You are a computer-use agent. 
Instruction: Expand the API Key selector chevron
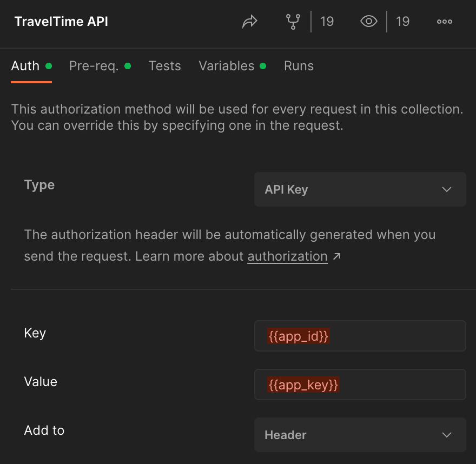447,189
